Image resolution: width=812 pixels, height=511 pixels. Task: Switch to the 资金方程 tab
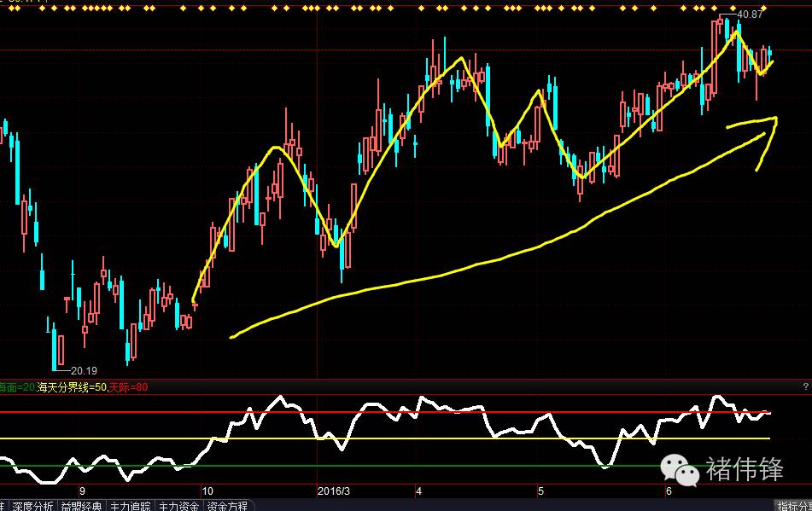(x=228, y=506)
